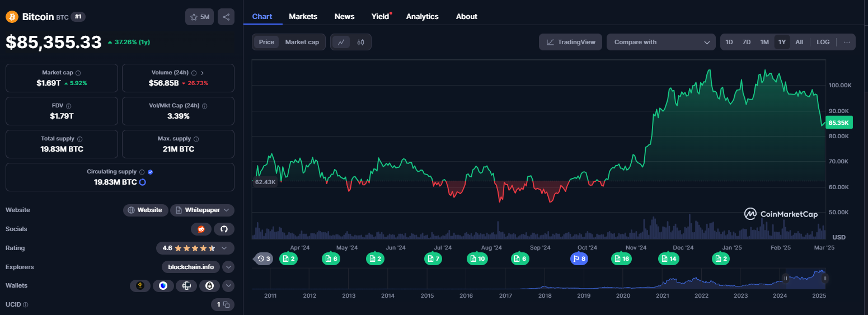Open the Compare with dropdown
The image size is (868, 315).
(x=661, y=42)
